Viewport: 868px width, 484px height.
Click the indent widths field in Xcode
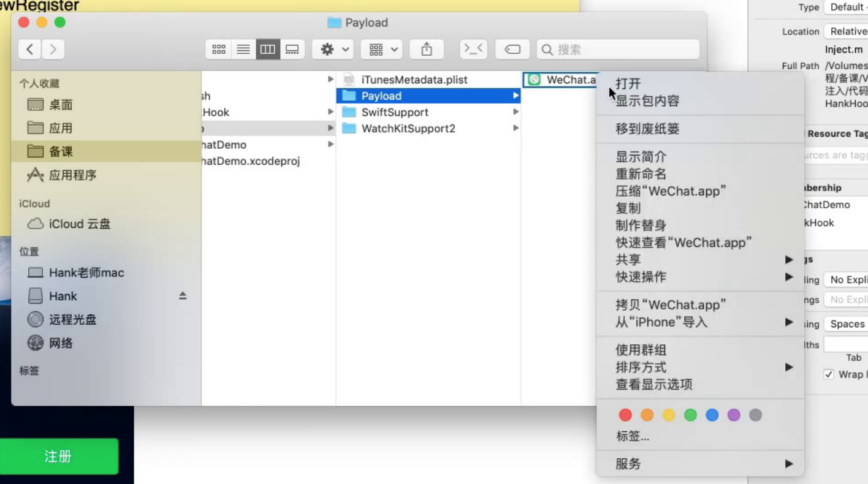click(846, 344)
